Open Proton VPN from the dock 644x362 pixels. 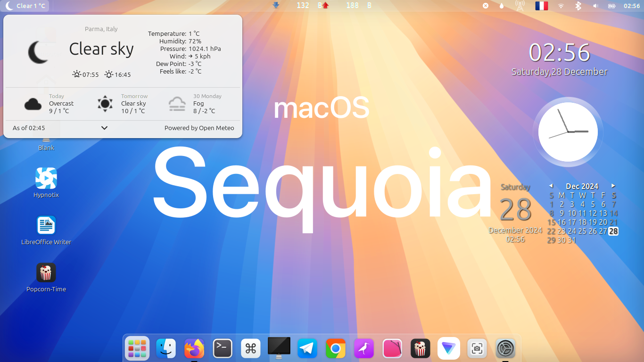click(x=449, y=349)
